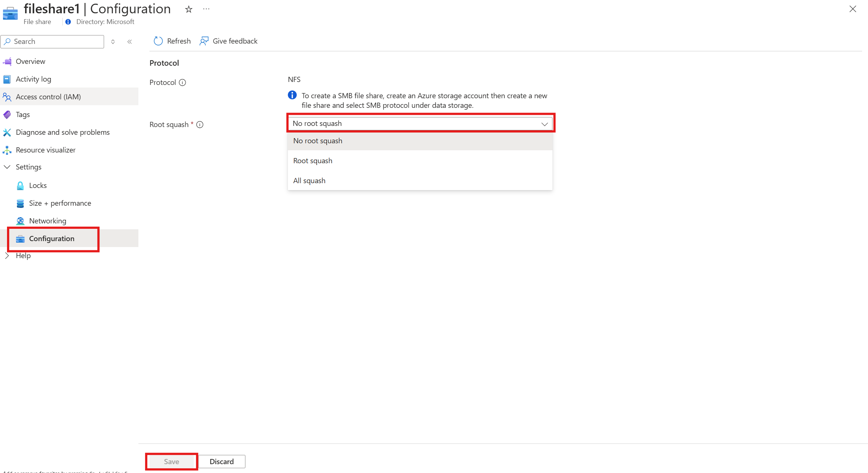Switch to the Networking settings page

click(48, 220)
